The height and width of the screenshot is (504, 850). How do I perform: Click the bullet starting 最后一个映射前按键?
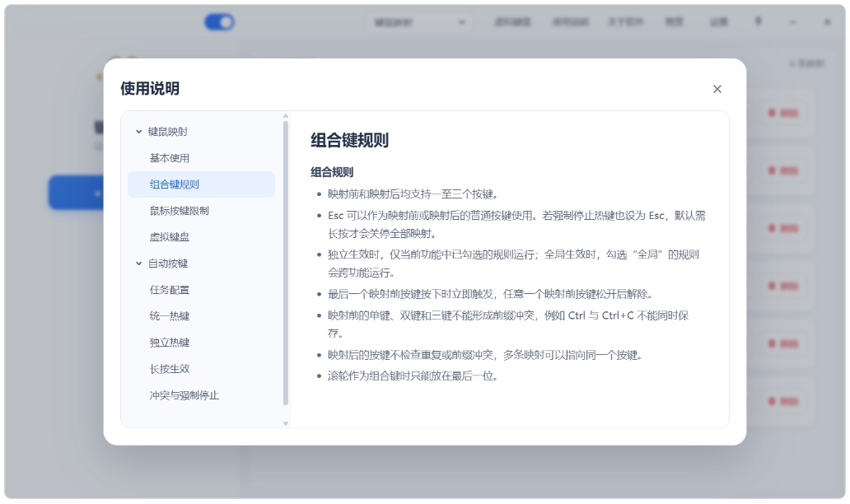(x=491, y=294)
